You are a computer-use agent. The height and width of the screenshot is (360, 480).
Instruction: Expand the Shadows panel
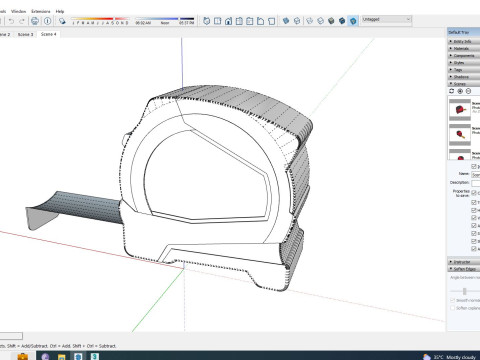coord(464,77)
